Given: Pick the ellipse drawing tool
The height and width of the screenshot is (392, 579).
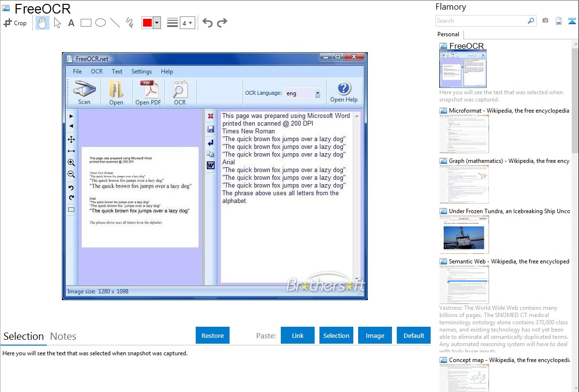Looking at the screenshot, I should (101, 23).
